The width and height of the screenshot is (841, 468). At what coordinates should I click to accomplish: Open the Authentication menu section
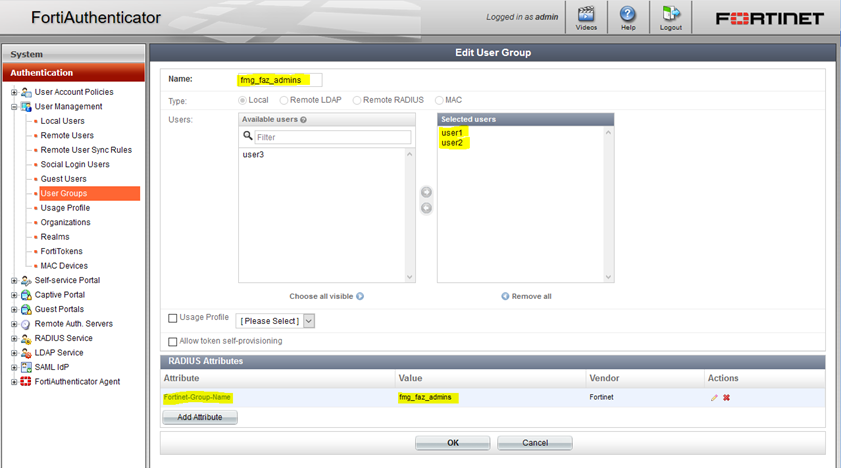pos(73,72)
